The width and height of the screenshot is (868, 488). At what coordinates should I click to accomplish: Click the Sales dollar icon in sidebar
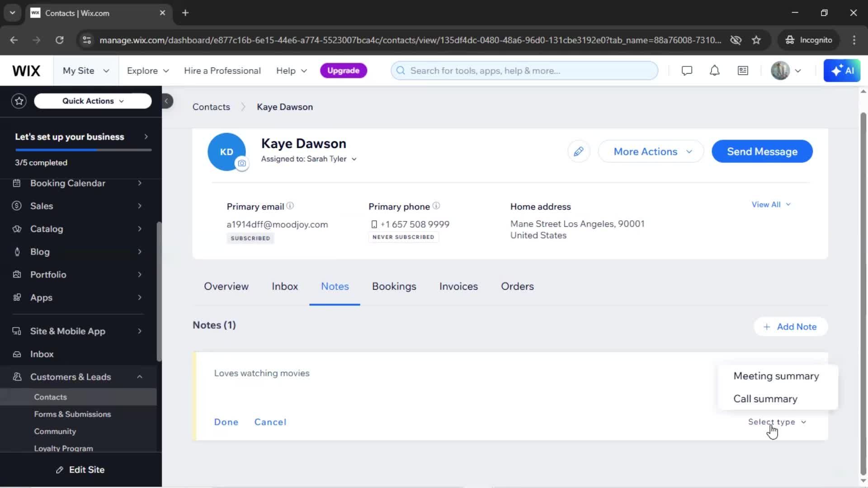click(x=17, y=206)
